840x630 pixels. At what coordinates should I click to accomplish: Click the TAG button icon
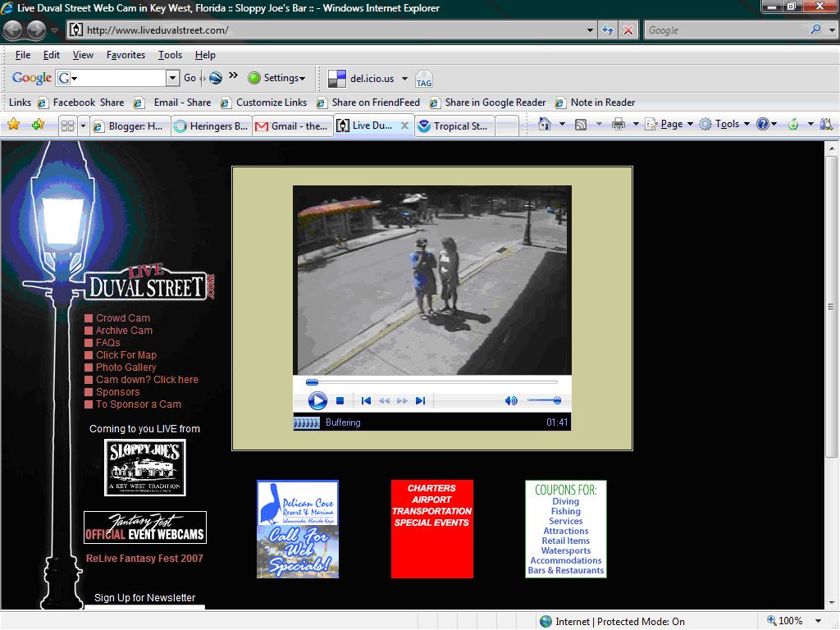tap(424, 80)
